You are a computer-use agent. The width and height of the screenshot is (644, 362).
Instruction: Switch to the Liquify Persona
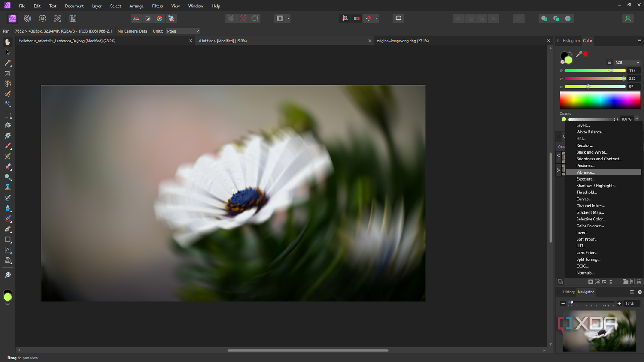(x=27, y=18)
